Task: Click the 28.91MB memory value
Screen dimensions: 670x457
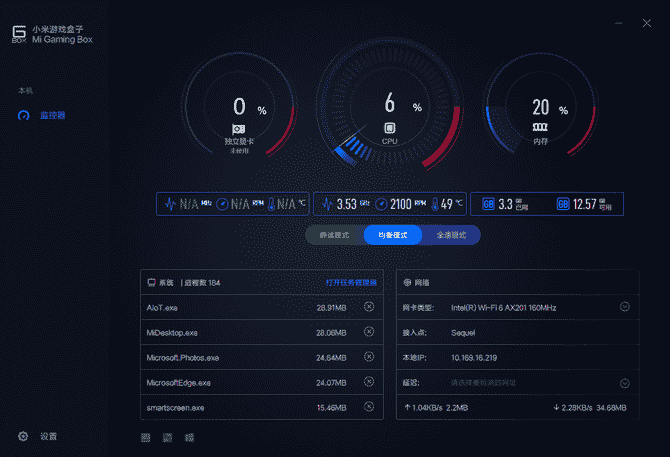Action: coord(332,308)
